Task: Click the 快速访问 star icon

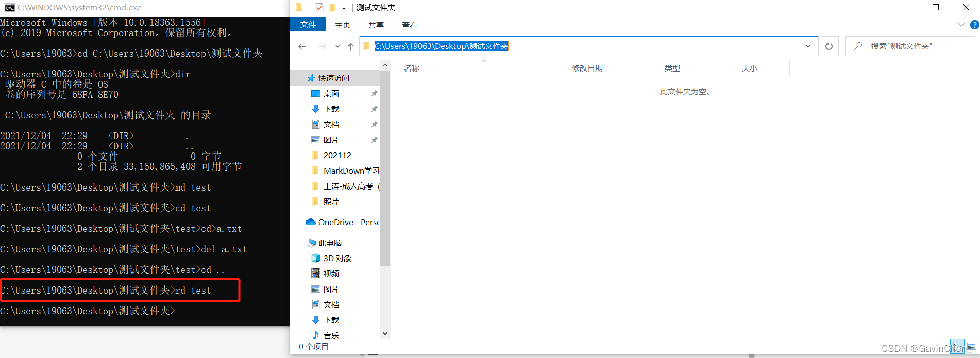Action: pos(311,78)
